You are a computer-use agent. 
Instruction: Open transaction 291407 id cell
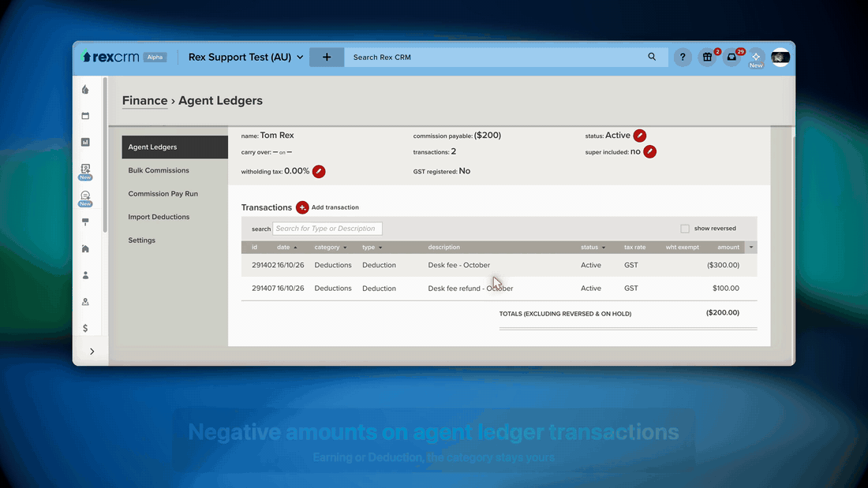(x=264, y=289)
